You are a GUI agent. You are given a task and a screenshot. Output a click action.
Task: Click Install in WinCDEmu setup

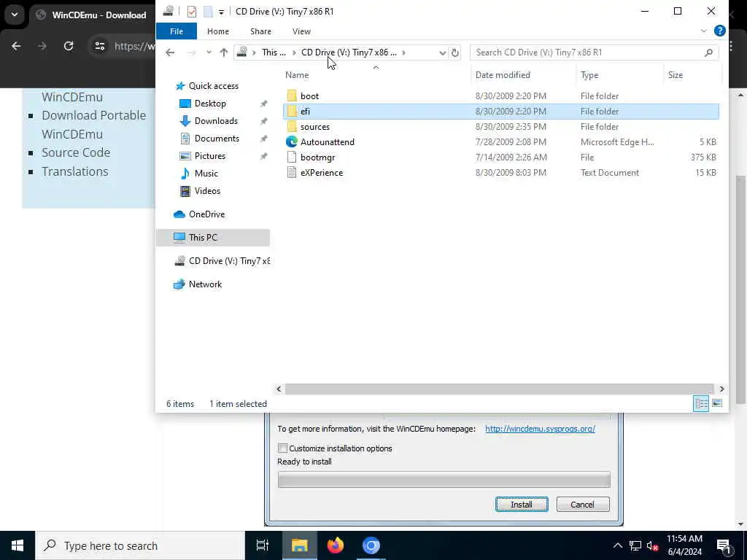(522, 505)
